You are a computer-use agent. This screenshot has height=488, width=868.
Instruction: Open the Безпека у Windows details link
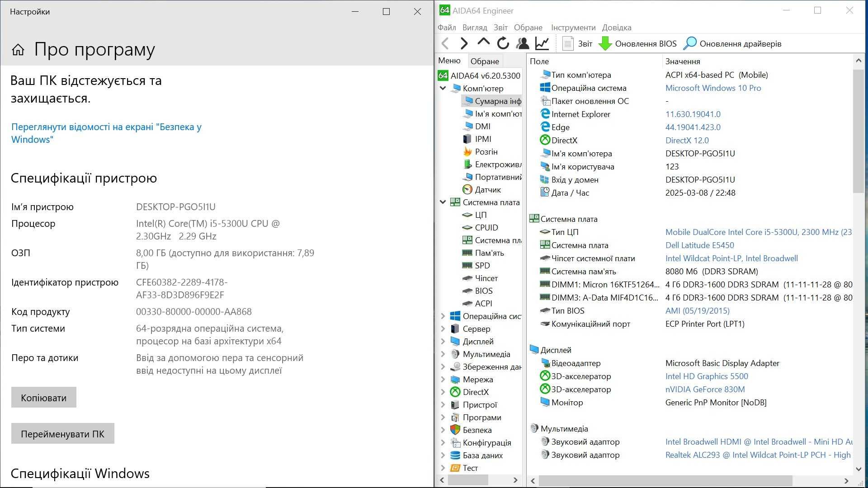[x=106, y=133]
